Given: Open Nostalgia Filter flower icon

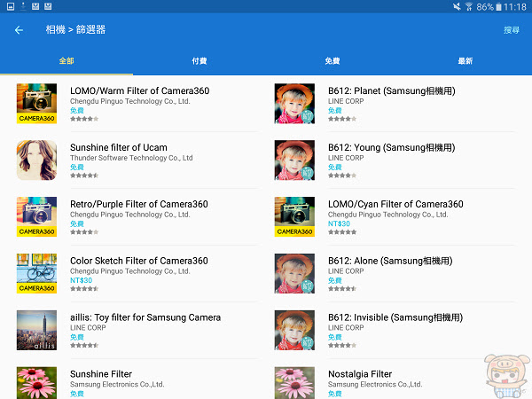Looking at the screenshot, I should (294, 383).
